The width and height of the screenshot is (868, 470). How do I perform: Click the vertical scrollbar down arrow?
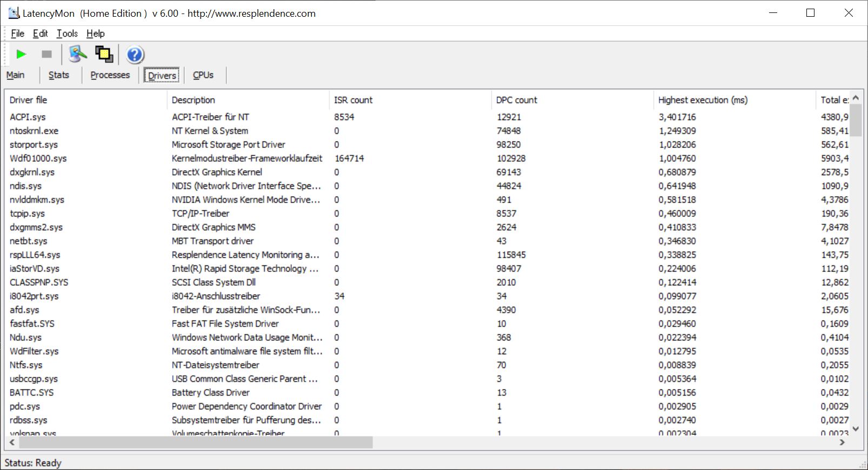855,429
